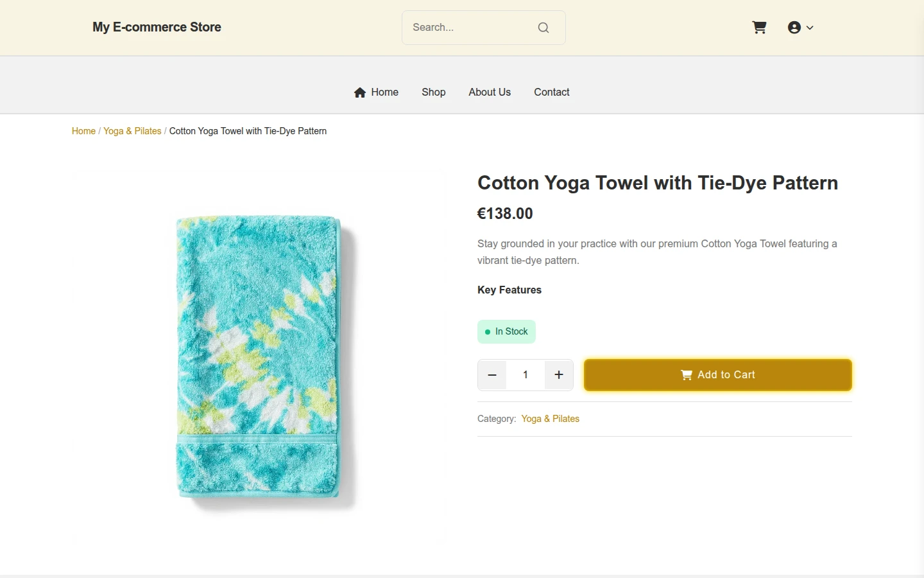Open the Yoga & Pilates category link

click(551, 419)
